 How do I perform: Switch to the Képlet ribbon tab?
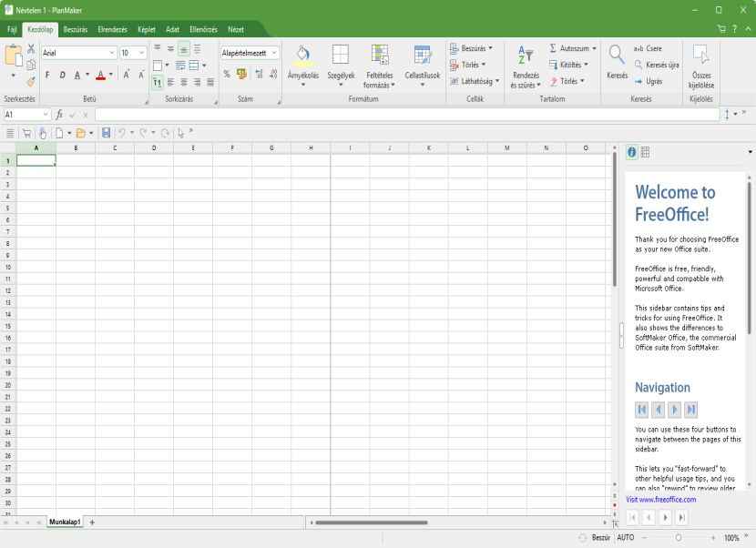click(x=147, y=29)
